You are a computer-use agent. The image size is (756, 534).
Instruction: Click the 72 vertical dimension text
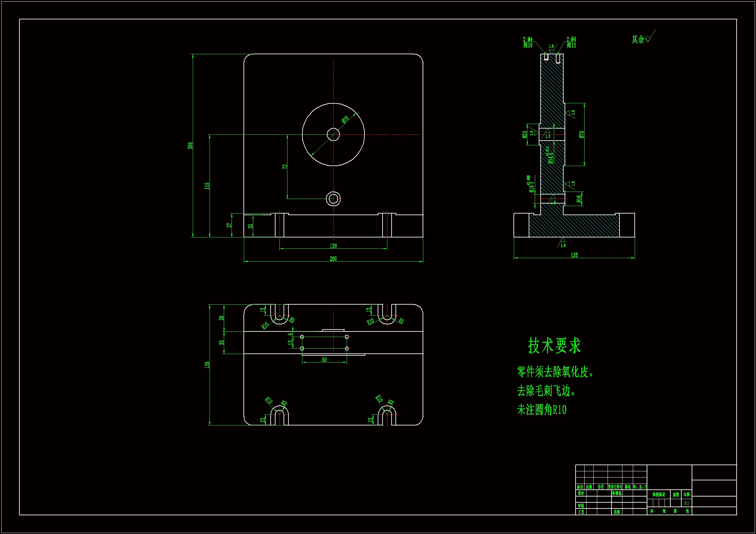point(285,167)
